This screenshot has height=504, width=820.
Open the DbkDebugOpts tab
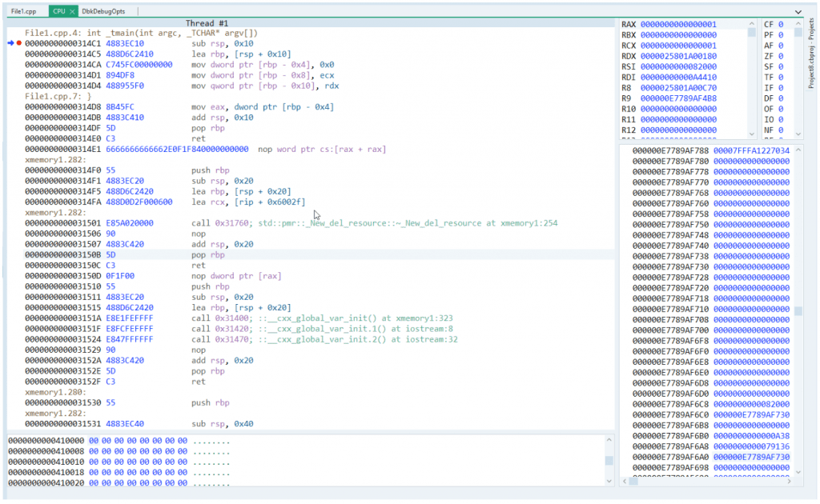pyautogui.click(x=103, y=11)
